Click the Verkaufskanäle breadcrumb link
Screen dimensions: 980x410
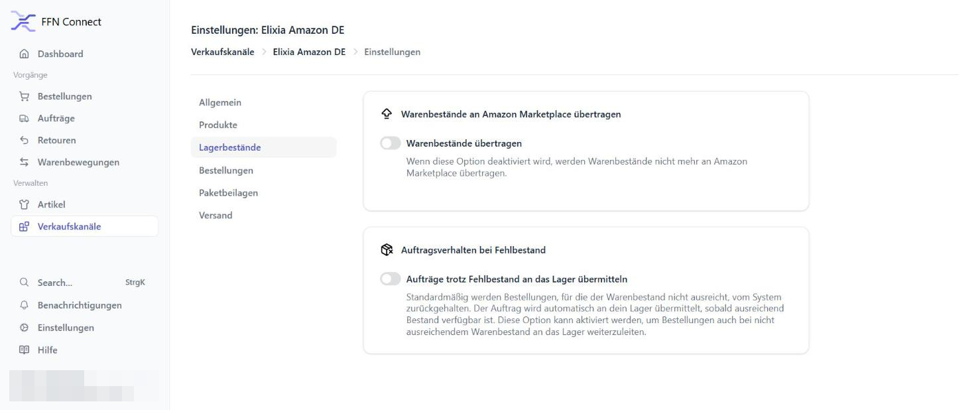(223, 52)
